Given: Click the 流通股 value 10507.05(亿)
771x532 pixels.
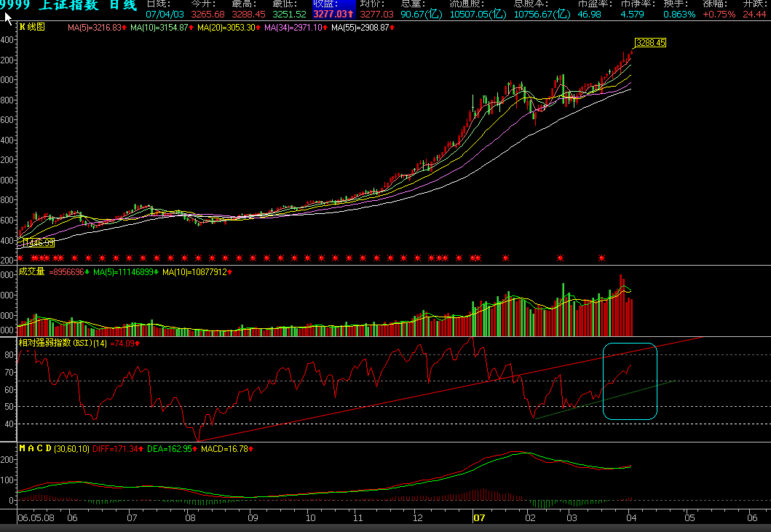Looking at the screenshot, I should (478, 15).
